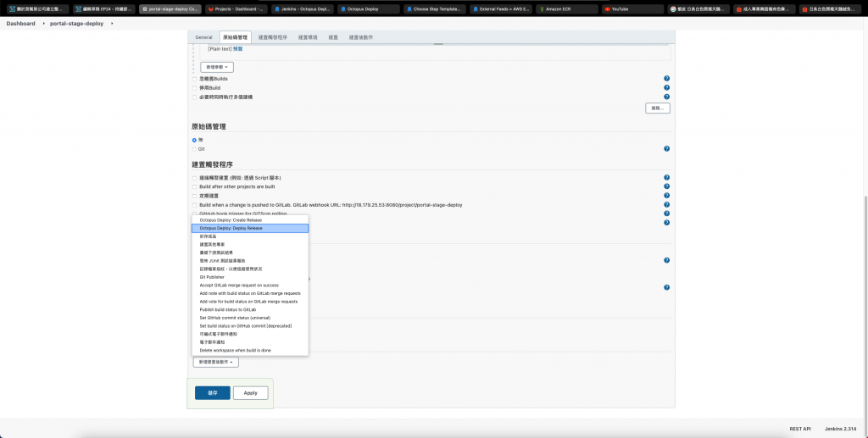Open help for GitLab webhook build trigger

coord(666,205)
